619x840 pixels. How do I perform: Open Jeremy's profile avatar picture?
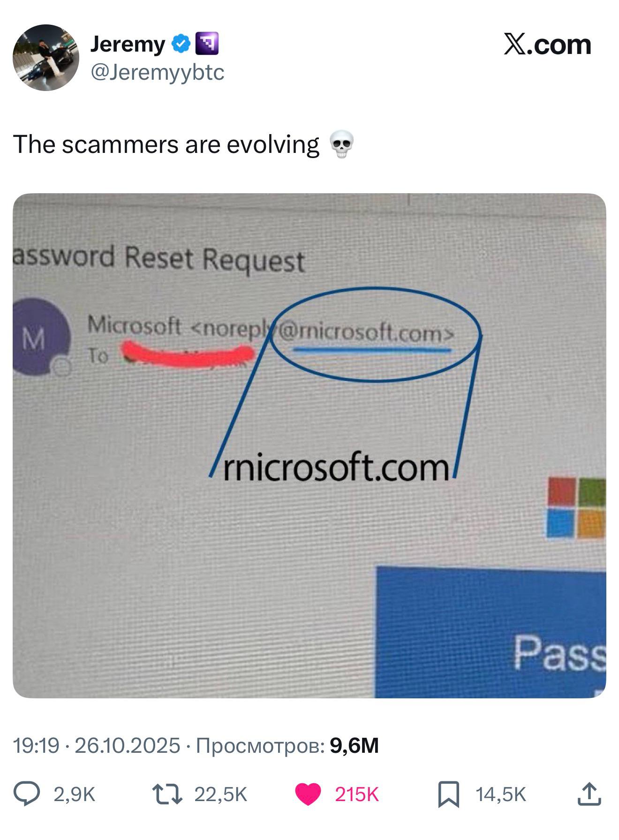tap(46, 57)
